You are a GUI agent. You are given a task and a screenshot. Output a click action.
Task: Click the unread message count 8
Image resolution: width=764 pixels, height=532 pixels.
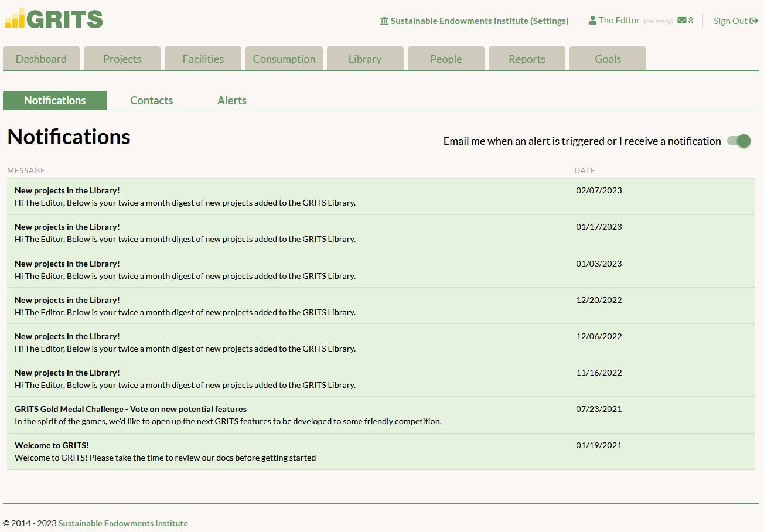click(x=691, y=21)
